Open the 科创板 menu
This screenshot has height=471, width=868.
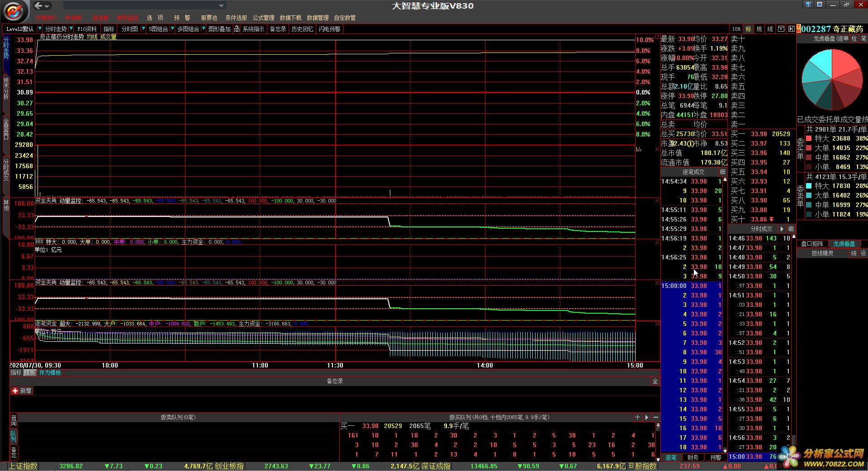coord(73,18)
